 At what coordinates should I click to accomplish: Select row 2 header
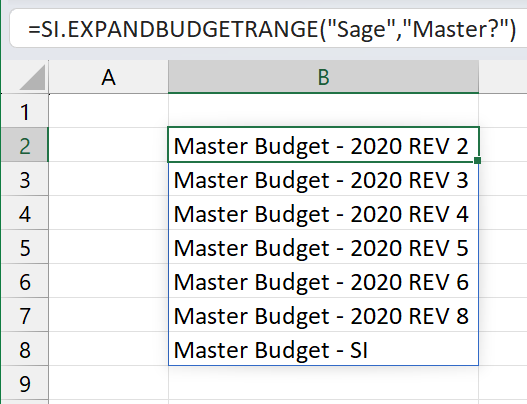click(x=25, y=145)
